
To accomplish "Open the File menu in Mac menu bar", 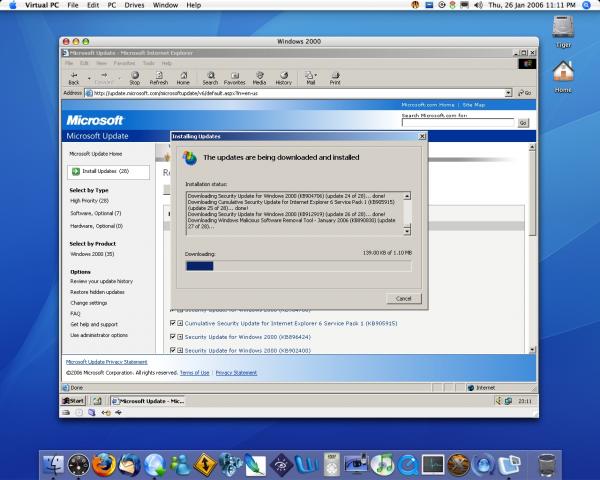I will [x=73, y=5].
